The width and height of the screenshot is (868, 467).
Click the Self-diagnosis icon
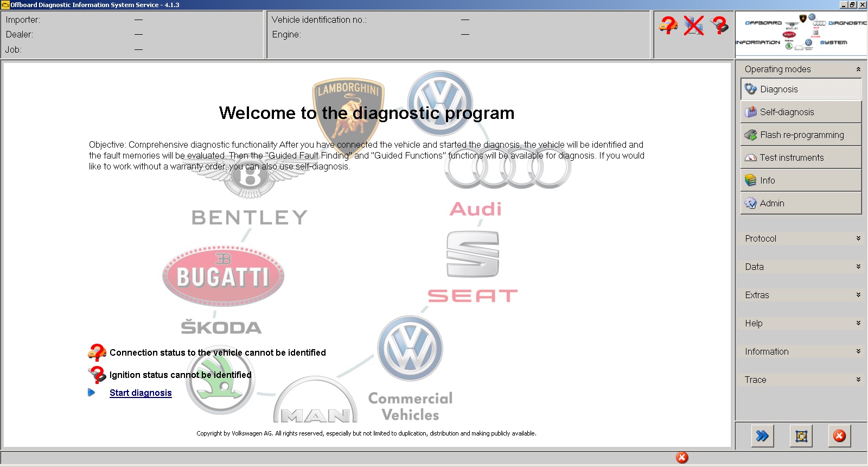pos(751,112)
